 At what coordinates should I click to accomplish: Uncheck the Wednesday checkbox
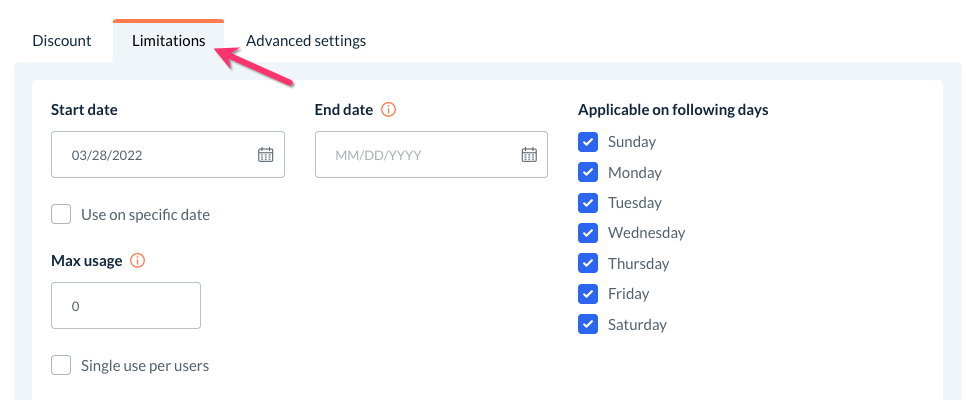coord(588,233)
